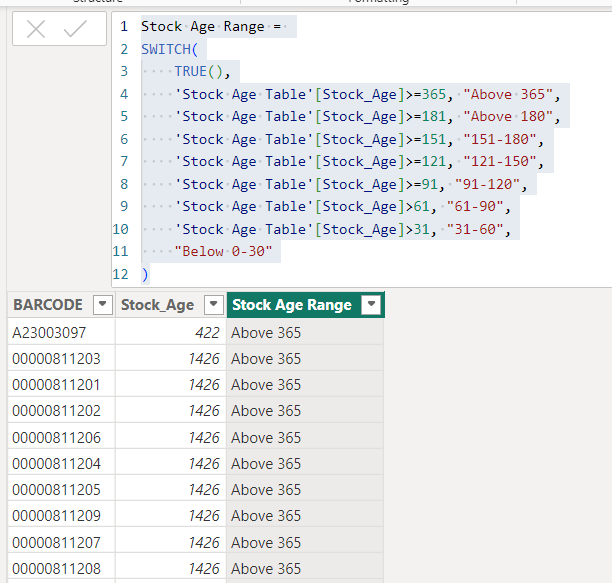Click the "151-180" string in formula
This screenshot has width=612, height=583.
click(x=500, y=139)
